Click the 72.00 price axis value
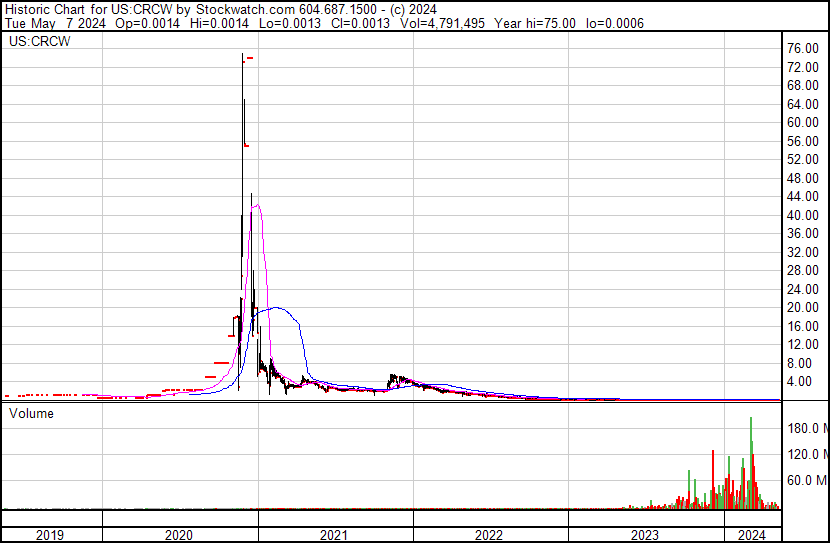830x543 pixels. [803, 67]
